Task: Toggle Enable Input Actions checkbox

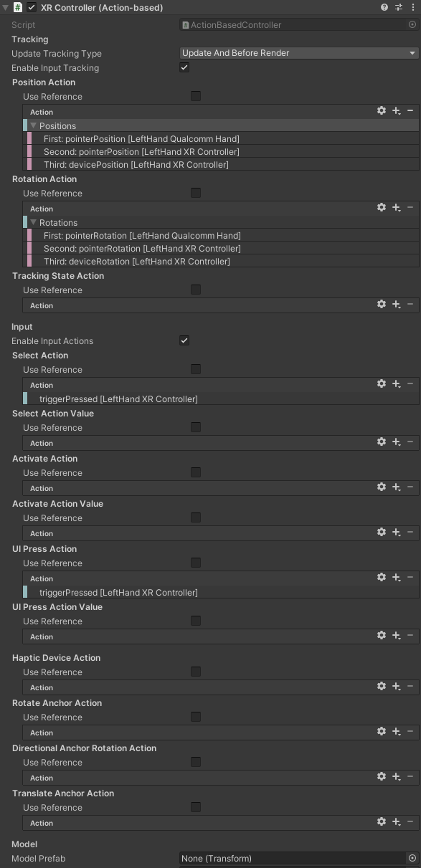Action: tap(184, 340)
